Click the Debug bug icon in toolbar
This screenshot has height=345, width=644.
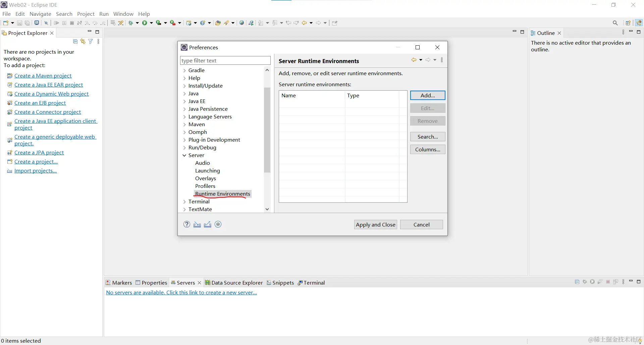tap(131, 23)
